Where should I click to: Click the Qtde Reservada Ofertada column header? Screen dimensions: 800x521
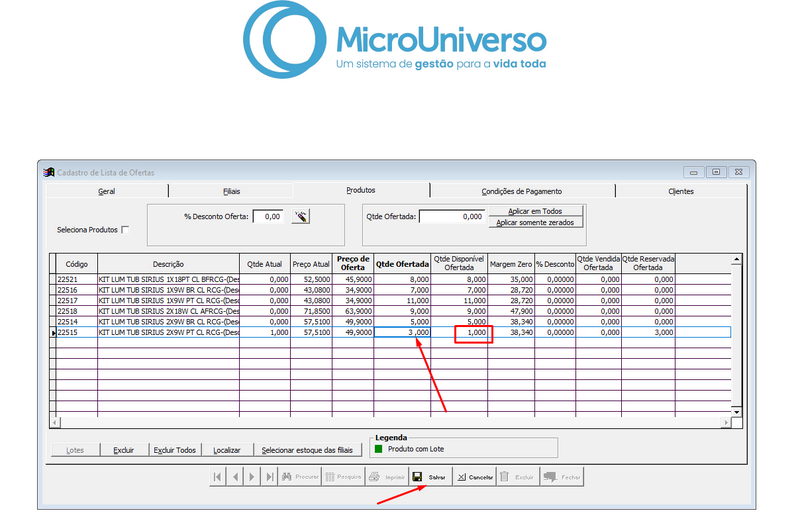pos(648,263)
